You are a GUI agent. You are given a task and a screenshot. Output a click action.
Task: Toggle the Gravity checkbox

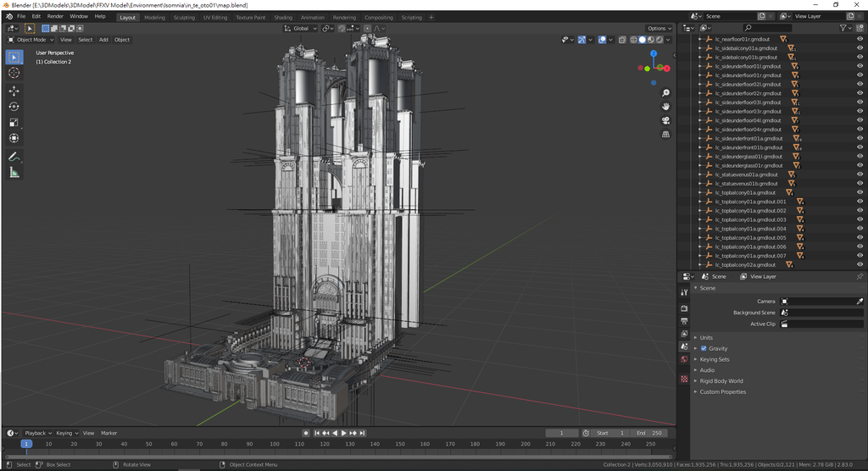click(x=704, y=349)
